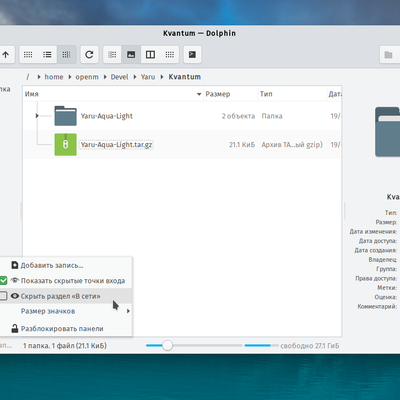Switch to Icons view mode
This screenshot has height=400, width=400.
coord(28,55)
